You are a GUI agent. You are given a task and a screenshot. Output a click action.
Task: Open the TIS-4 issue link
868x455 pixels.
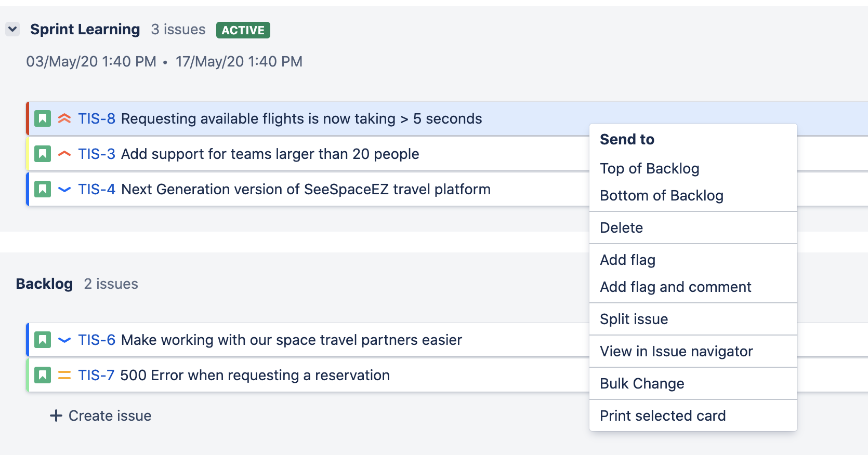pyautogui.click(x=97, y=189)
